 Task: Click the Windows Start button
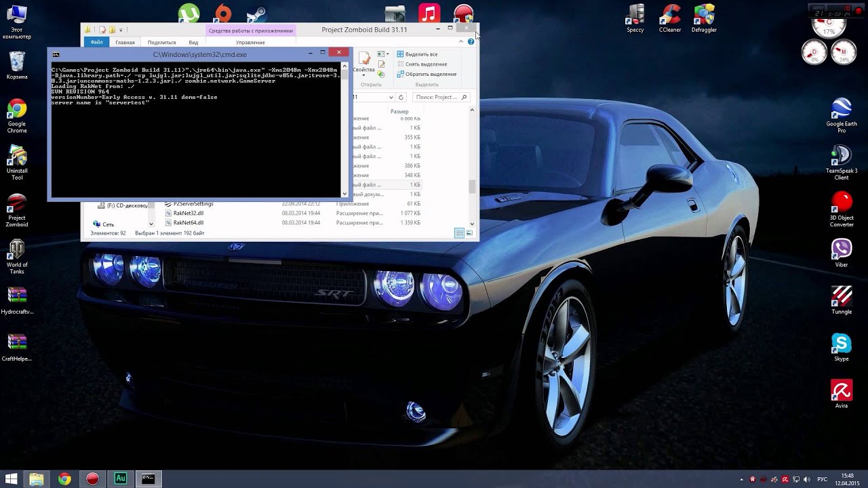pos(12,479)
